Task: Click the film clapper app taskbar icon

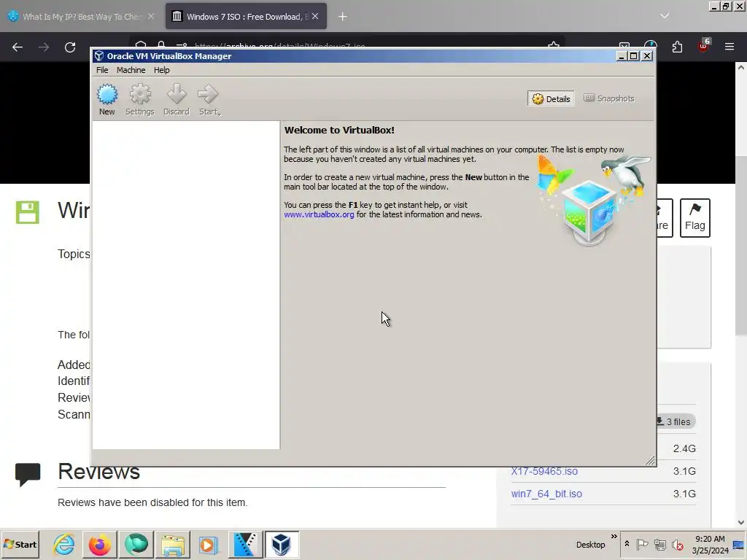Action: tap(245, 544)
